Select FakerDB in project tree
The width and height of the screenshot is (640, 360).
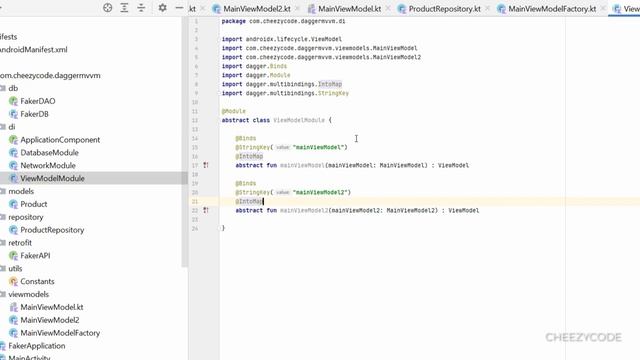click(34, 114)
